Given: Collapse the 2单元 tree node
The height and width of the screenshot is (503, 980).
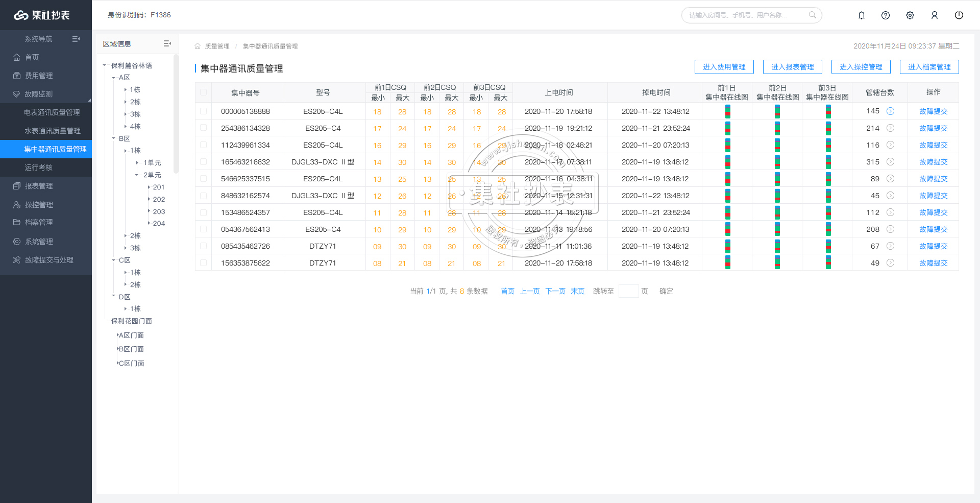Looking at the screenshot, I should click(x=137, y=175).
